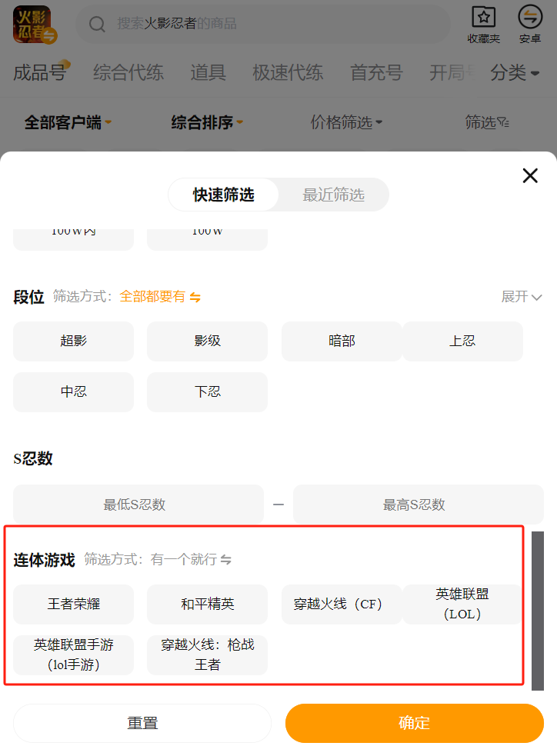Click the search magnifier icon
The width and height of the screenshot is (557, 756).
point(98,24)
